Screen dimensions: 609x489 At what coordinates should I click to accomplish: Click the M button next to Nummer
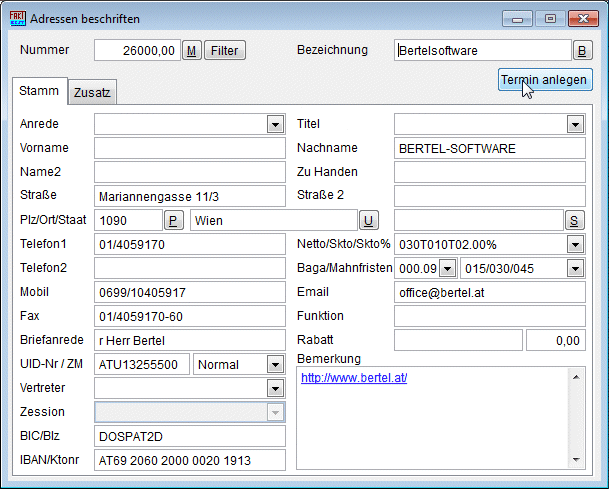tap(192, 50)
